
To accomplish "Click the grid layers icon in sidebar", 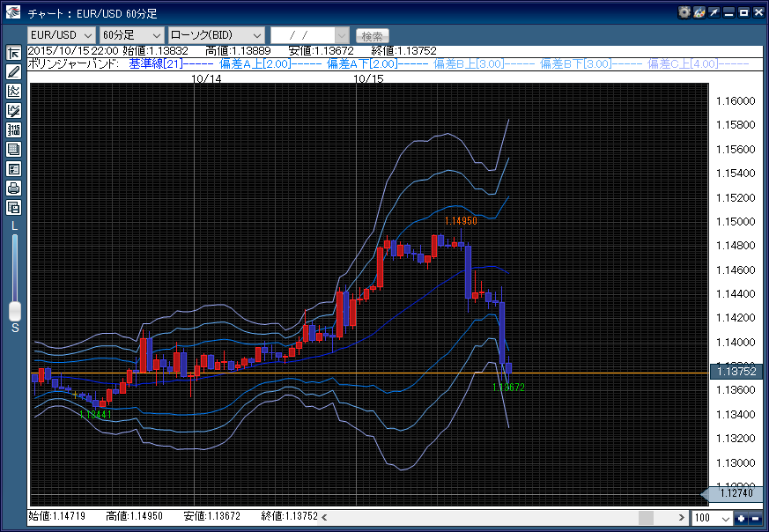I will pyautogui.click(x=14, y=150).
